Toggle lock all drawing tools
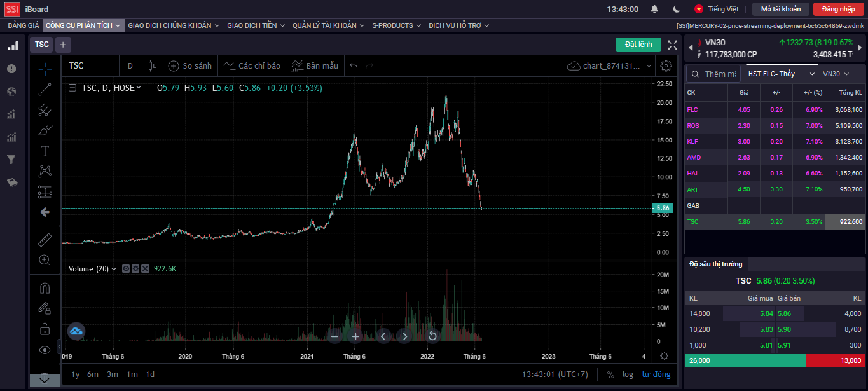 pyautogui.click(x=45, y=329)
